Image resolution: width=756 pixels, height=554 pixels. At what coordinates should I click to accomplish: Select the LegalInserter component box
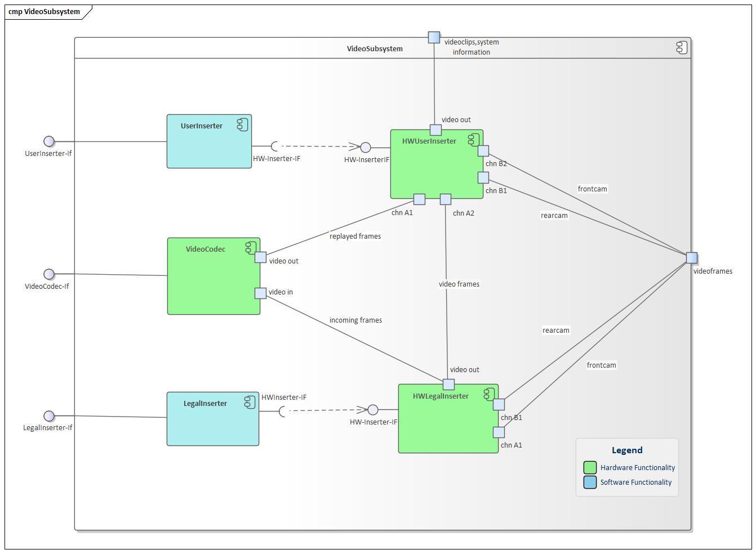(x=213, y=419)
